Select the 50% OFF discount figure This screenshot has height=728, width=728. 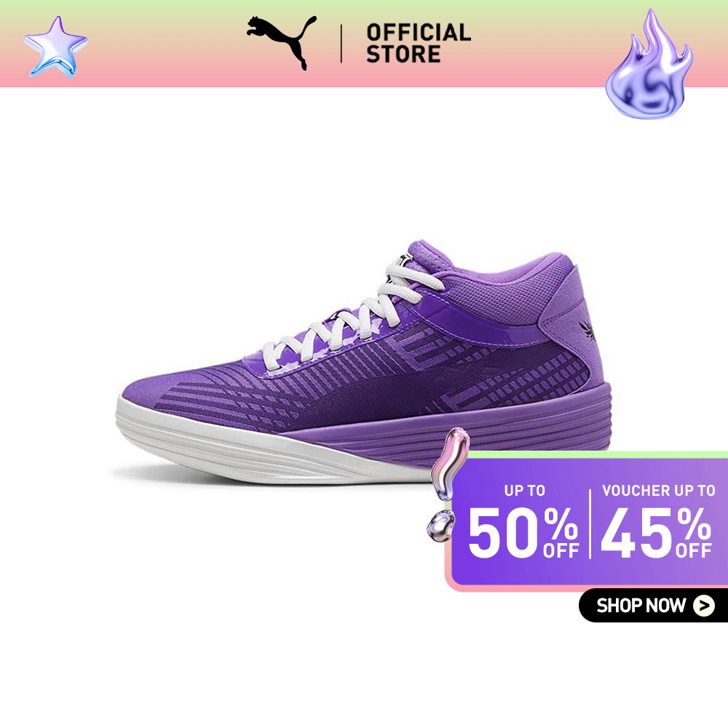pyautogui.click(x=523, y=532)
